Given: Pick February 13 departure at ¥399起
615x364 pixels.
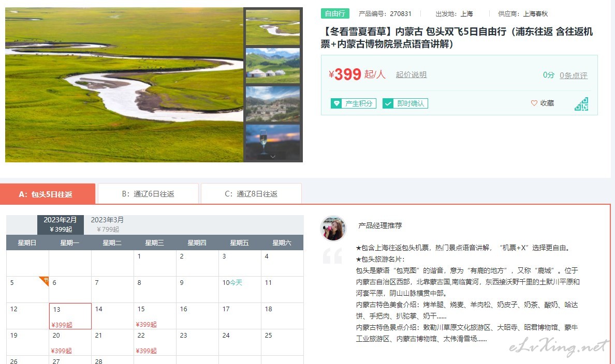Looking at the screenshot, I should tap(70, 316).
